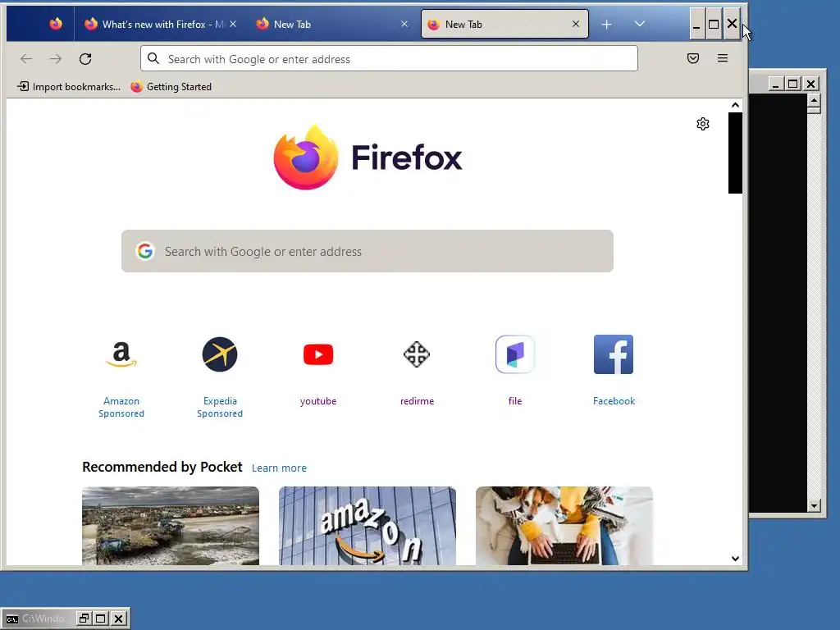840x630 pixels.
Task: Reload the current page
Action: point(85,59)
